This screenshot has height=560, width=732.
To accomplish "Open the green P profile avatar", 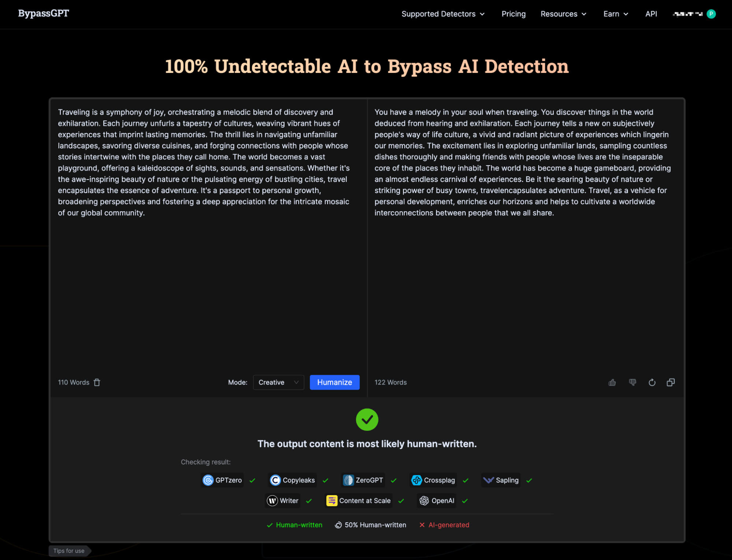I will (711, 14).
